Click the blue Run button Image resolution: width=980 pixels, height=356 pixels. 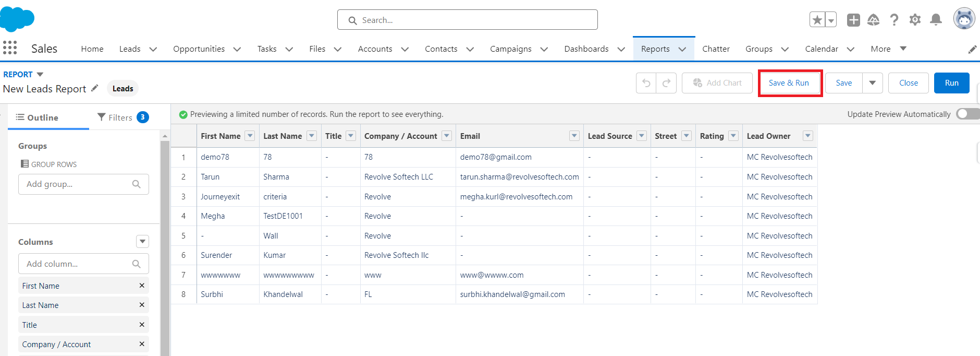pyautogui.click(x=952, y=83)
